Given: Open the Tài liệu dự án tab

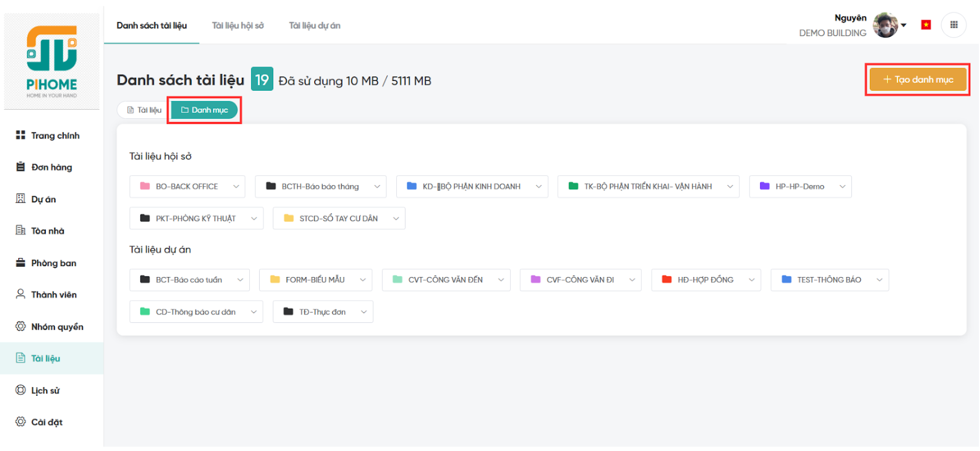Looking at the screenshot, I should point(314,26).
